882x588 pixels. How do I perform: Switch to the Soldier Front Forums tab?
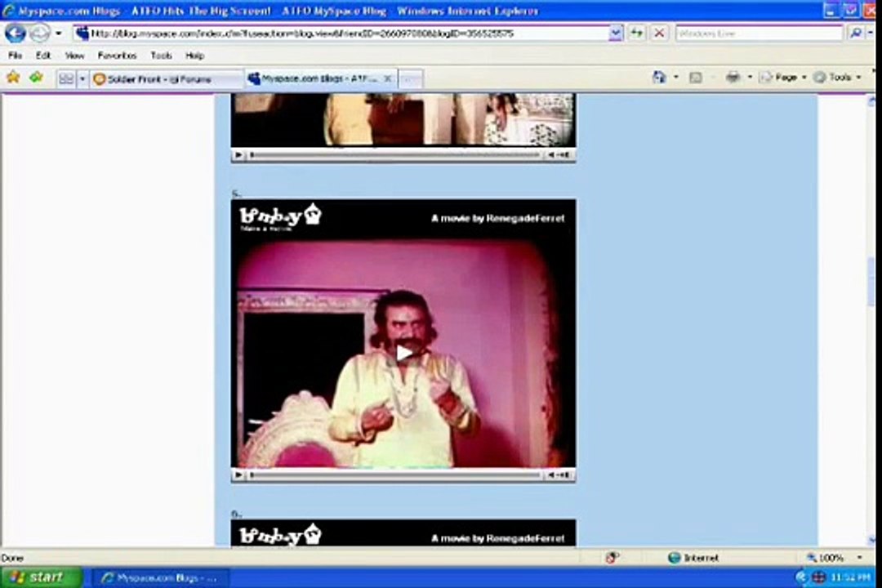pyautogui.click(x=167, y=78)
